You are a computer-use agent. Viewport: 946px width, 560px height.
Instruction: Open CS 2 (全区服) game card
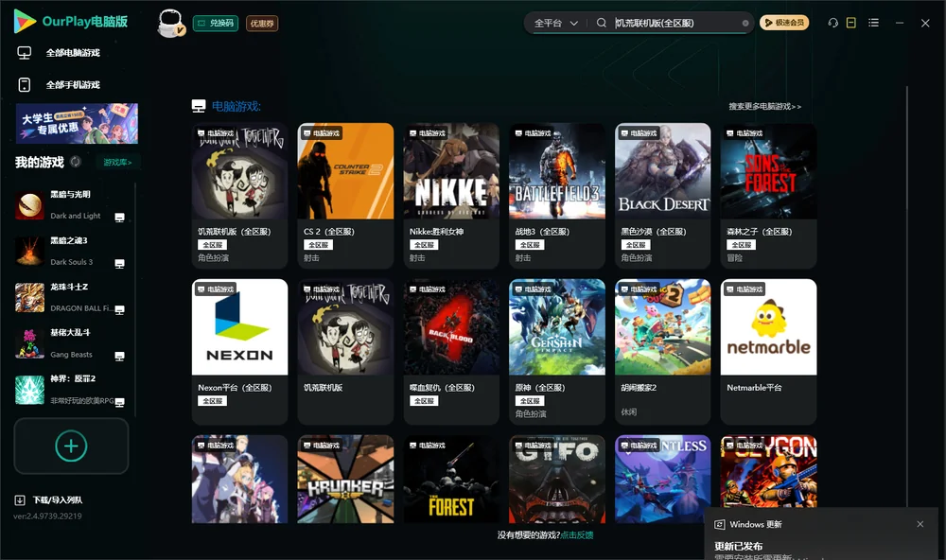click(x=345, y=196)
